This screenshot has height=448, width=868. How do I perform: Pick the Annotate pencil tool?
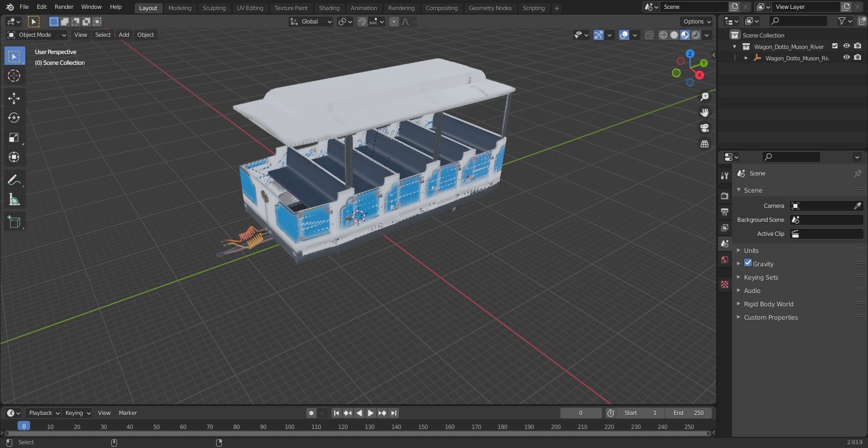tap(14, 180)
